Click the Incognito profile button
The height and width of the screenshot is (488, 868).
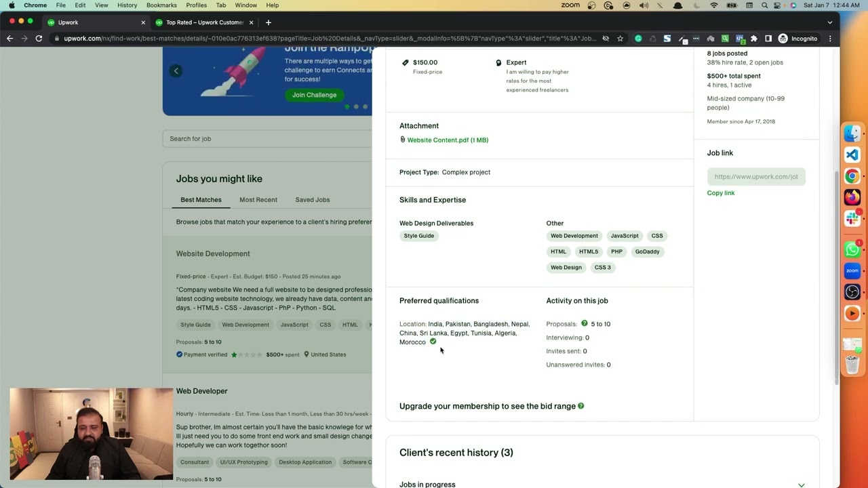click(x=798, y=39)
